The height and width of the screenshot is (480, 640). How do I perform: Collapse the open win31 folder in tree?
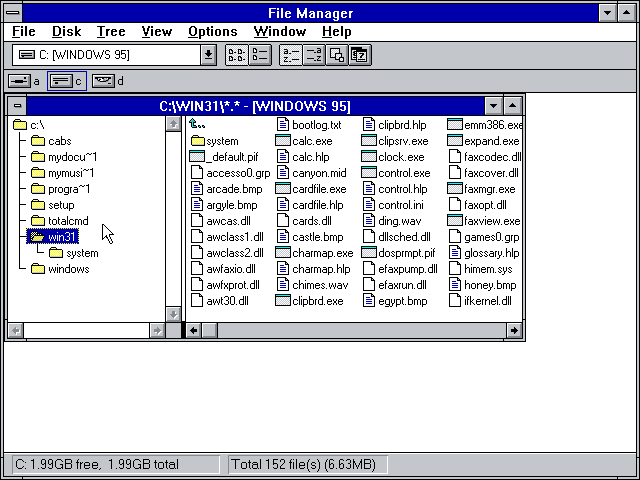[x=53, y=237]
